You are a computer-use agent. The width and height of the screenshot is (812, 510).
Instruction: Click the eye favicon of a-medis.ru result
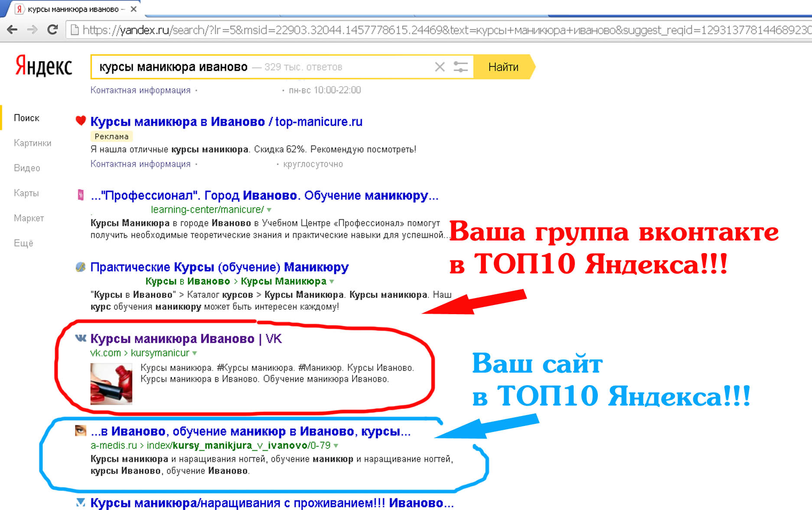tap(81, 431)
